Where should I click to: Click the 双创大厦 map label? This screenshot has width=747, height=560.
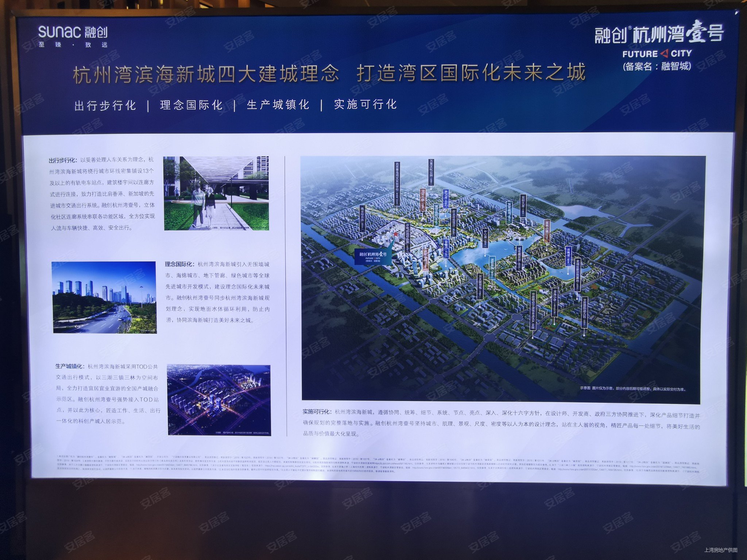pyautogui.click(x=523, y=206)
